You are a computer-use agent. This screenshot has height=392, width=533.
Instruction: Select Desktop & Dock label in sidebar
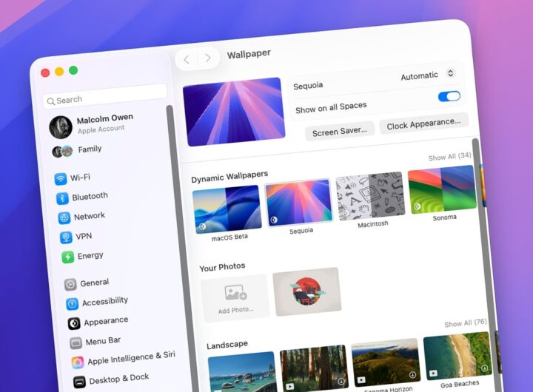pos(119,379)
